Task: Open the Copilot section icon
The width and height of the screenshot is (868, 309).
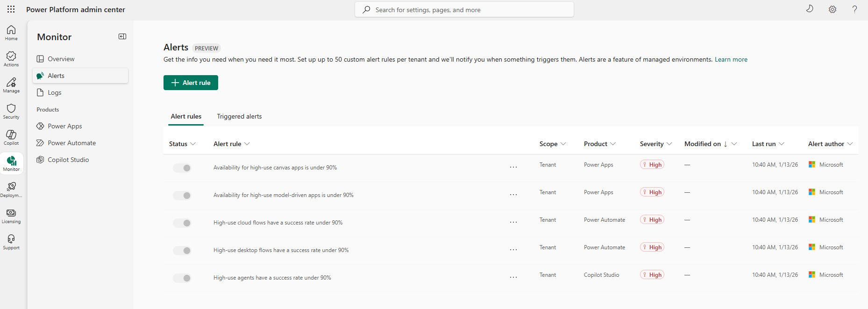Action: tap(11, 137)
